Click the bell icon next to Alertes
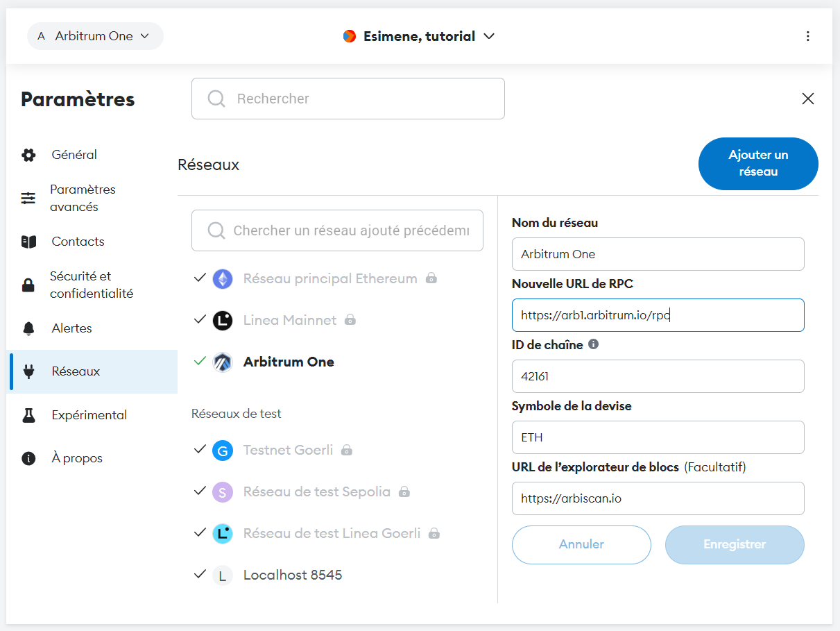The width and height of the screenshot is (840, 631). 28,328
